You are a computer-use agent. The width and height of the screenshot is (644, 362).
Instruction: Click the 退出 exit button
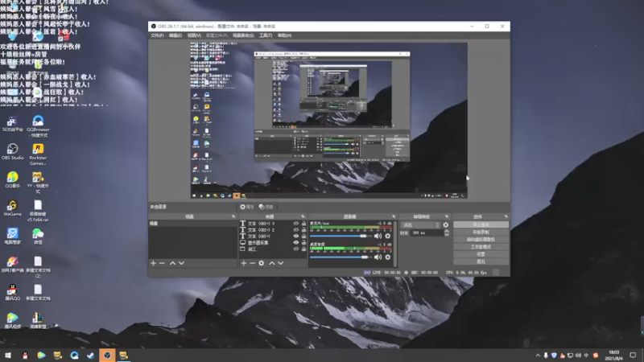coord(481,261)
